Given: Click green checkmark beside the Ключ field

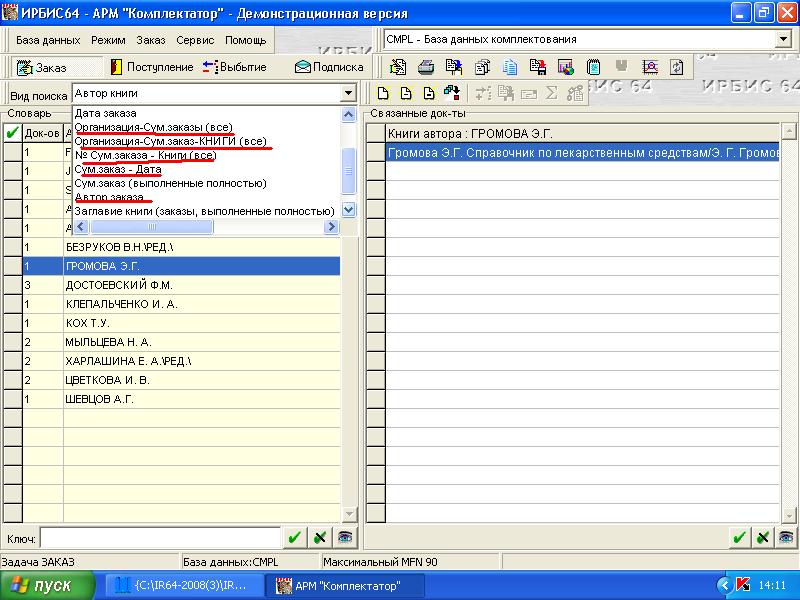Looking at the screenshot, I should pyautogui.click(x=294, y=537).
